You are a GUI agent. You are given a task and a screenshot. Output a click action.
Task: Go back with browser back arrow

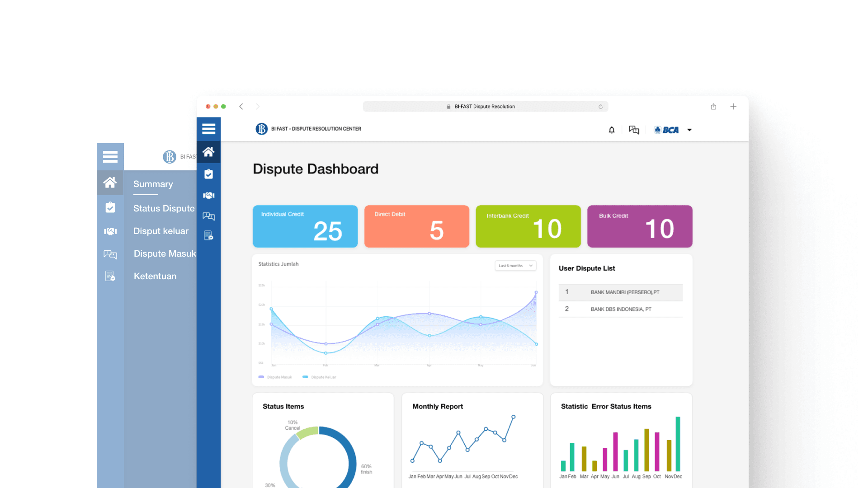(x=241, y=107)
